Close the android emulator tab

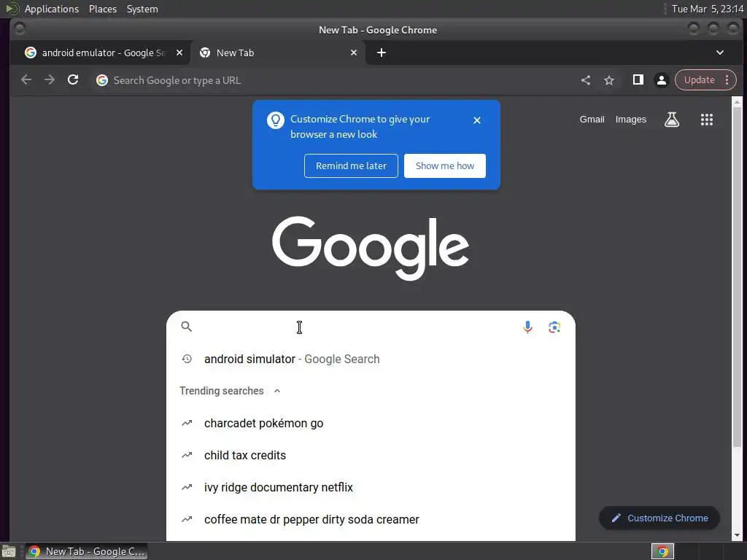[179, 52]
